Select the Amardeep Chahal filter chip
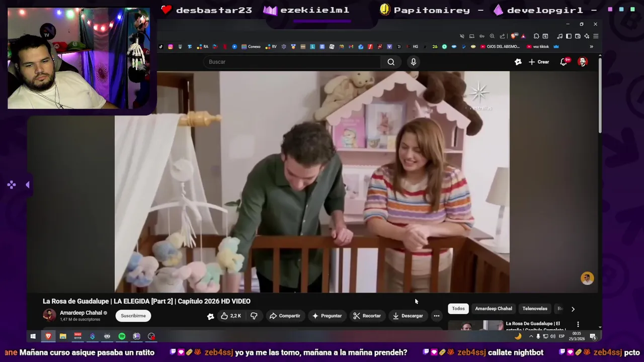644x362 pixels. coord(494,309)
